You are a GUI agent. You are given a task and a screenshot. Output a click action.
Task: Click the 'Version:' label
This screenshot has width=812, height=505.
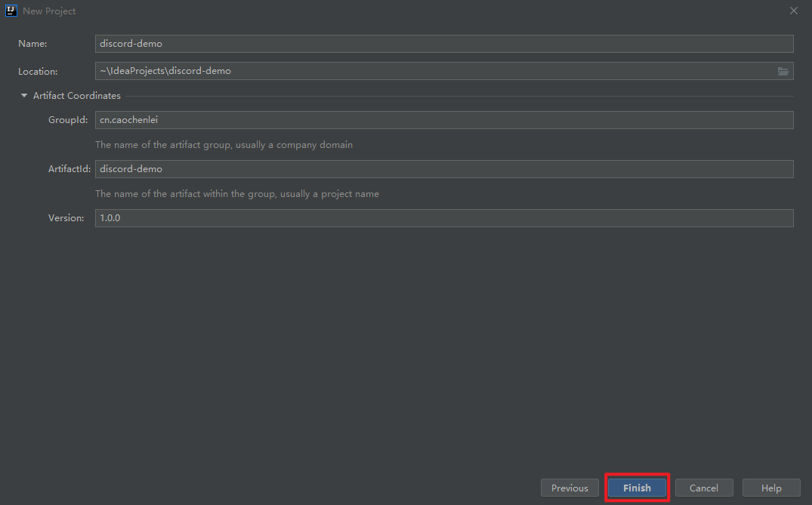[66, 218]
